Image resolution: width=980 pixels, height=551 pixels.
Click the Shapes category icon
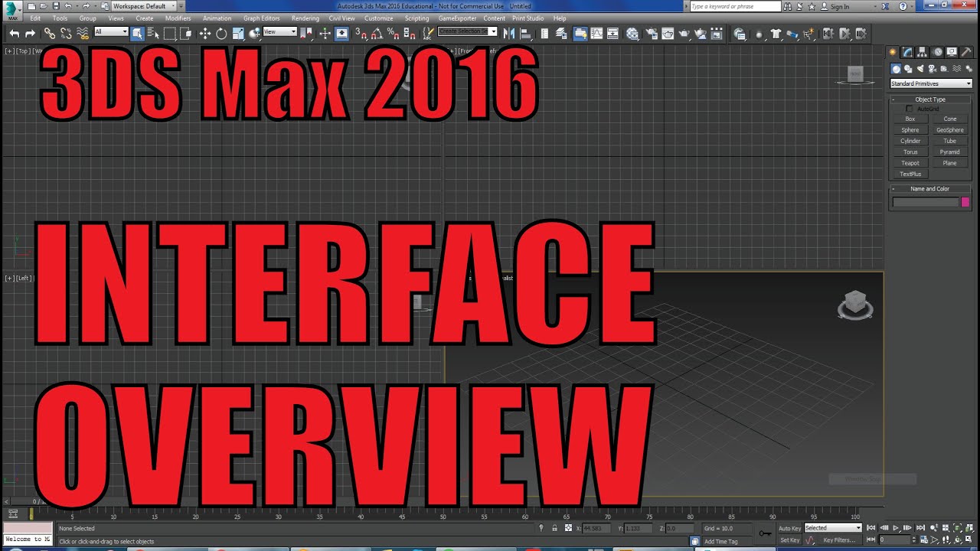click(907, 69)
